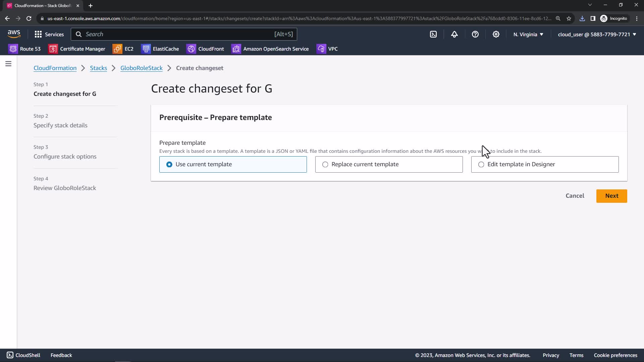Cancel the changeset creation
This screenshot has width=644, height=362.
click(575, 196)
